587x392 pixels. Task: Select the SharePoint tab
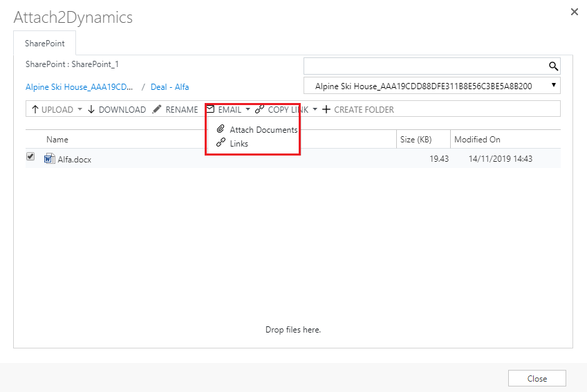(44, 44)
